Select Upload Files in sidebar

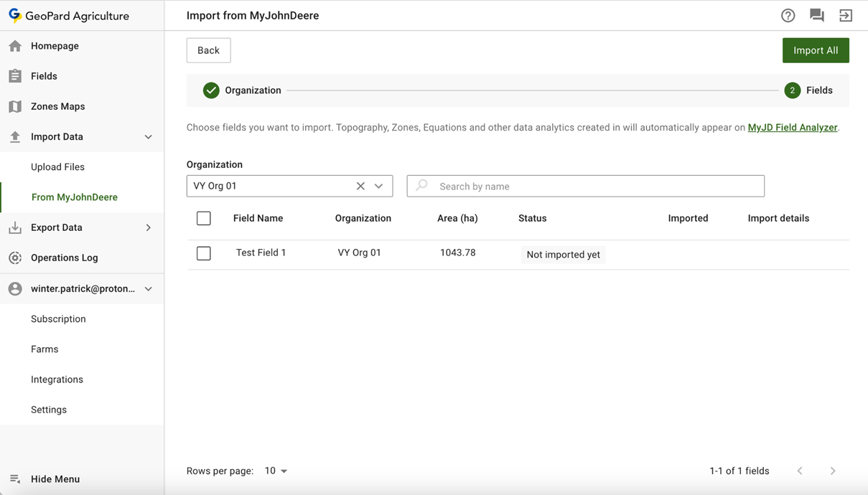click(57, 167)
